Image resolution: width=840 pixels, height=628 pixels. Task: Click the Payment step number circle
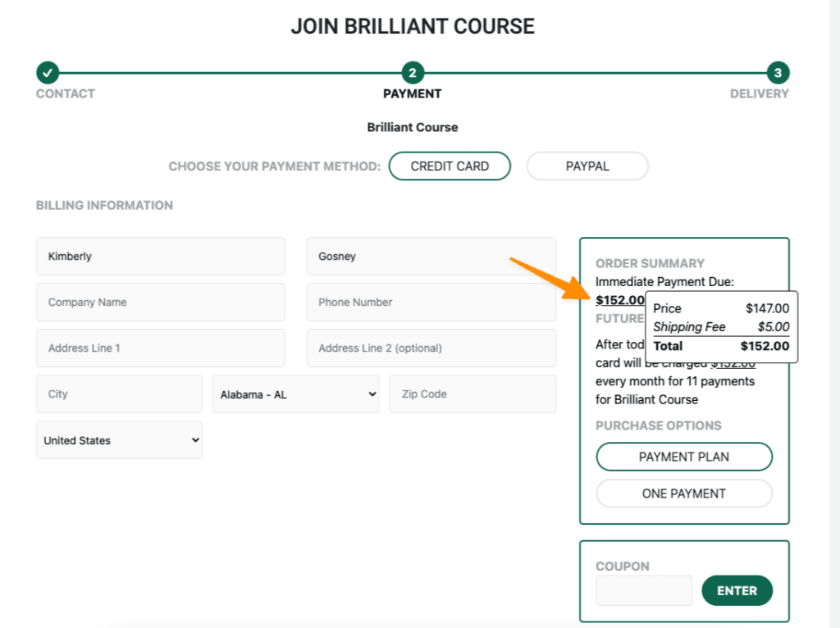tap(413, 73)
